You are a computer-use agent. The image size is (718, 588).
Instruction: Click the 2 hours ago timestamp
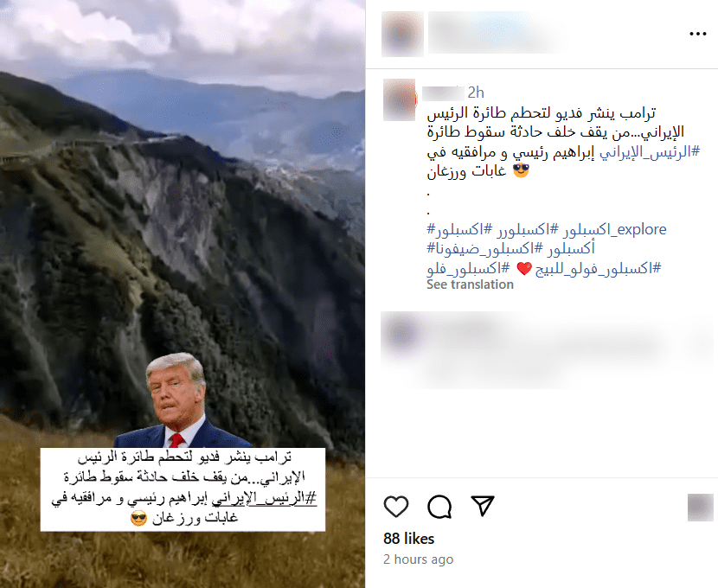click(x=418, y=559)
